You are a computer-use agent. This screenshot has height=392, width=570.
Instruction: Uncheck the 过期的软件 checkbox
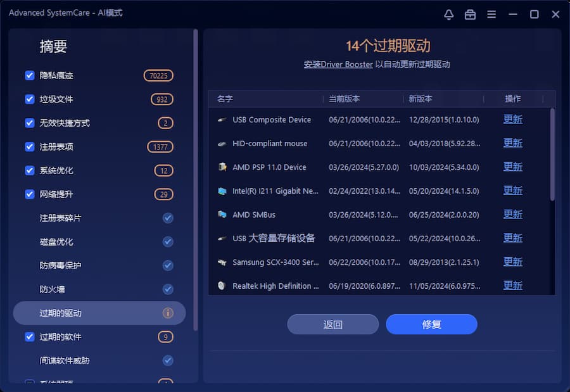pyautogui.click(x=29, y=337)
